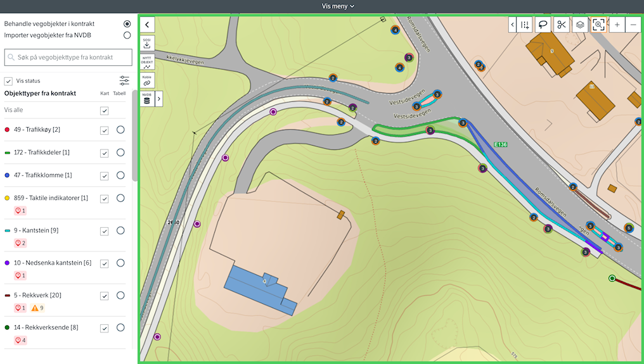Open the NVDB database tool
Image resolution: width=644 pixels, height=364 pixels.
point(147,99)
